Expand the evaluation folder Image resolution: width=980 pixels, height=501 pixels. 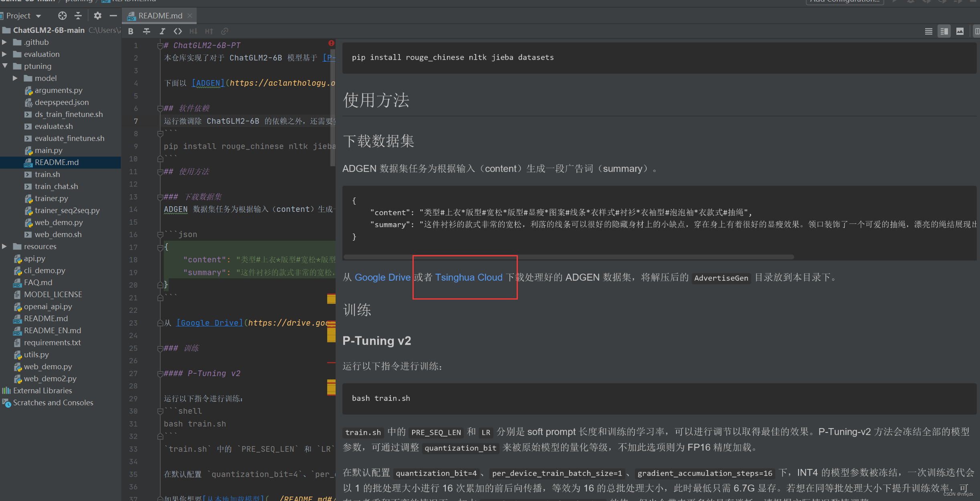tap(4, 54)
